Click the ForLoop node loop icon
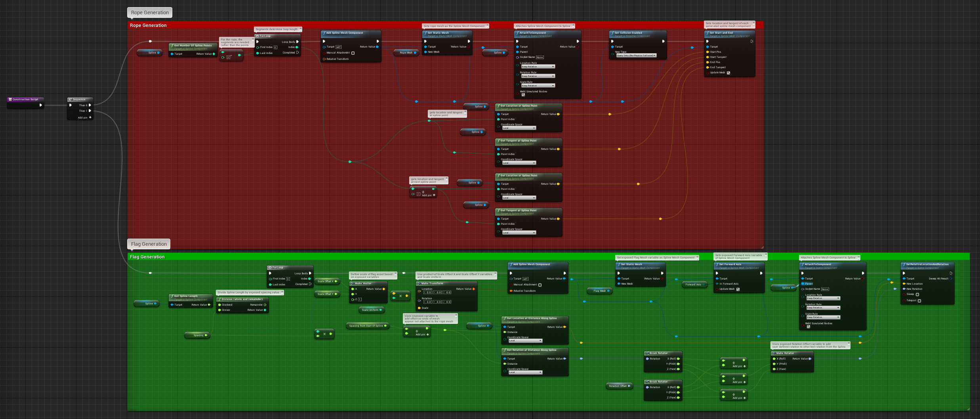Screen dimensions: 980x419 [x=257, y=36]
